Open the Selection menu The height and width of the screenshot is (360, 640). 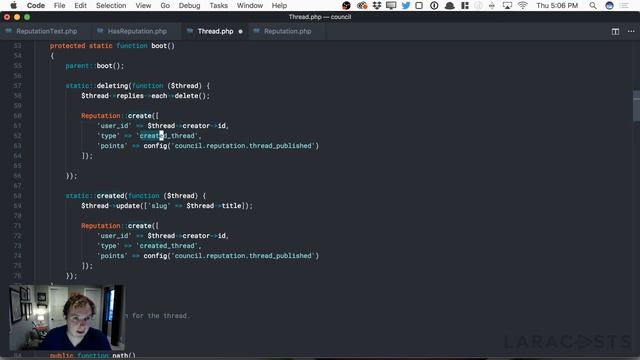click(111, 5)
